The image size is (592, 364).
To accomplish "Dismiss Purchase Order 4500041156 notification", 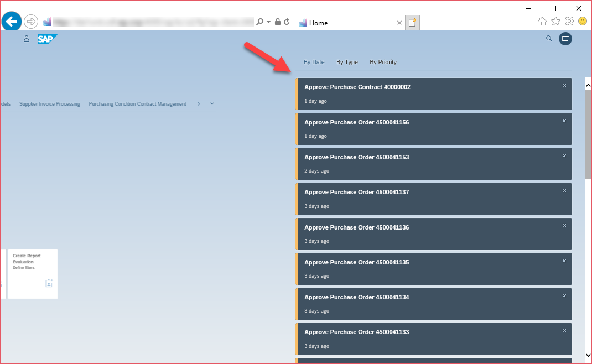I will (x=564, y=121).
